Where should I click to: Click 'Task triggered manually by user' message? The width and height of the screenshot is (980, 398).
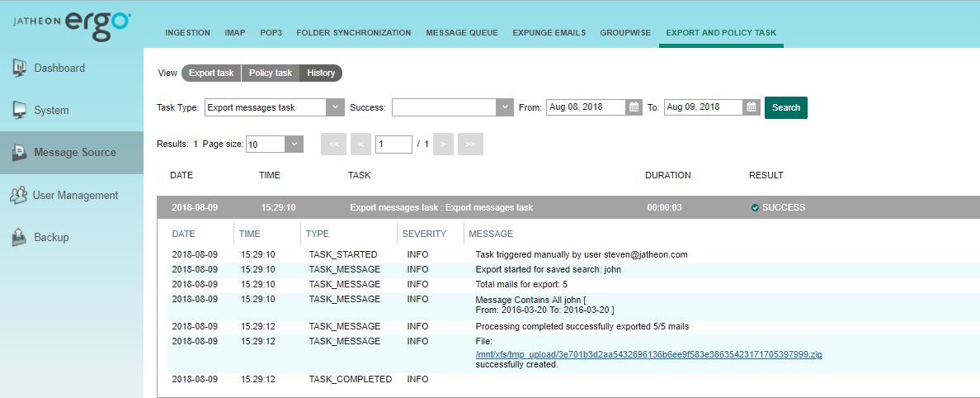[x=582, y=254]
